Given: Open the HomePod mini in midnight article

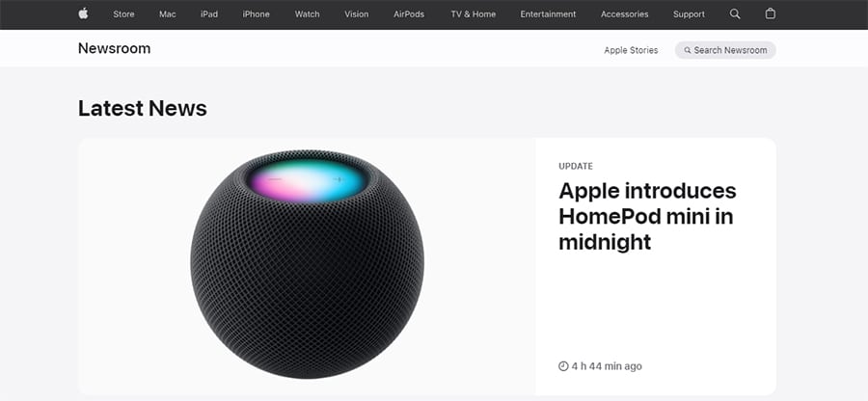Looking at the screenshot, I should click(647, 216).
